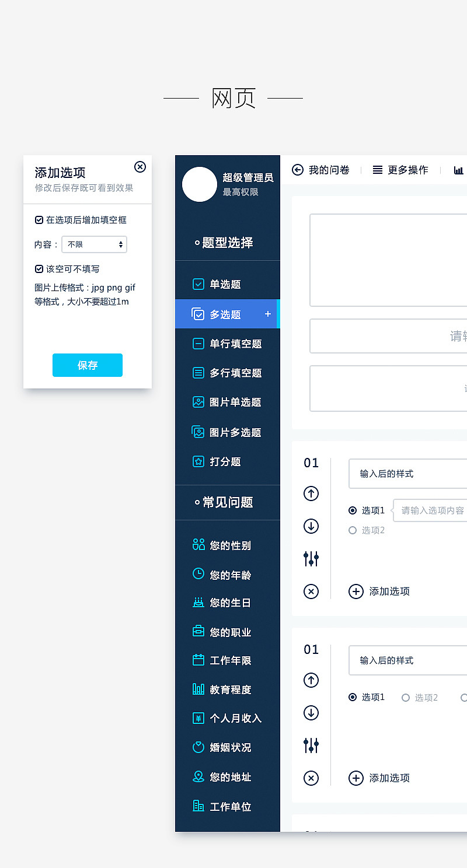467x868 pixels.
Task: Click the 工作单位 building icon
Action: tap(198, 806)
